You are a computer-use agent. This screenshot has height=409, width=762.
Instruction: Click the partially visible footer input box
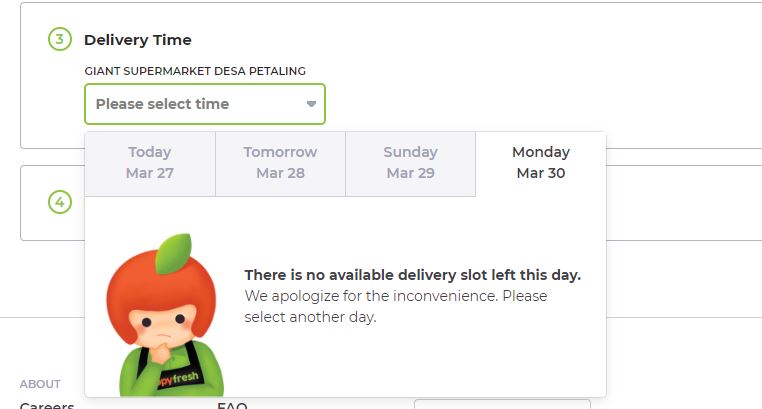502,404
